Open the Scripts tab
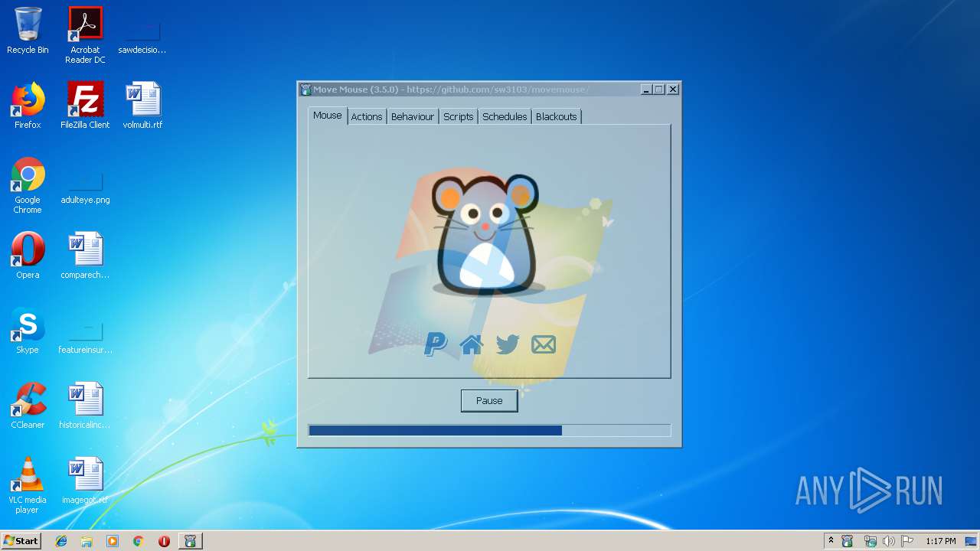980x551 pixels. (459, 116)
